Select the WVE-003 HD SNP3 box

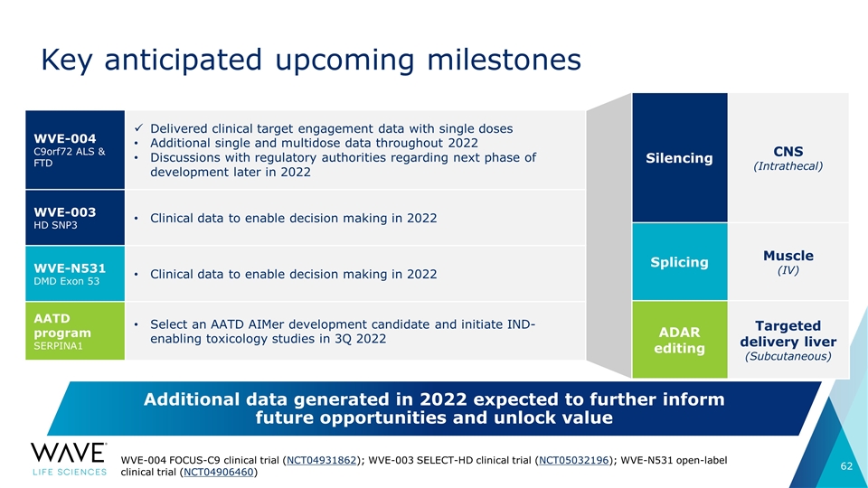[75, 218]
